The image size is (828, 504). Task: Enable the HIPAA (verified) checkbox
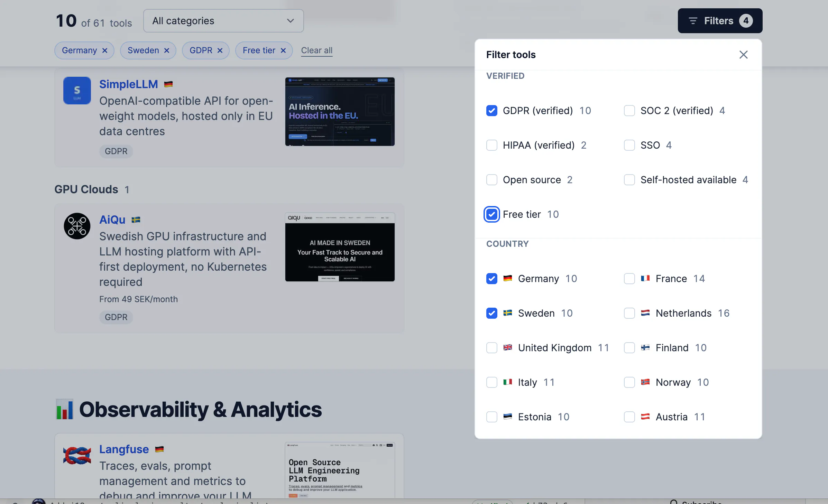point(492,145)
